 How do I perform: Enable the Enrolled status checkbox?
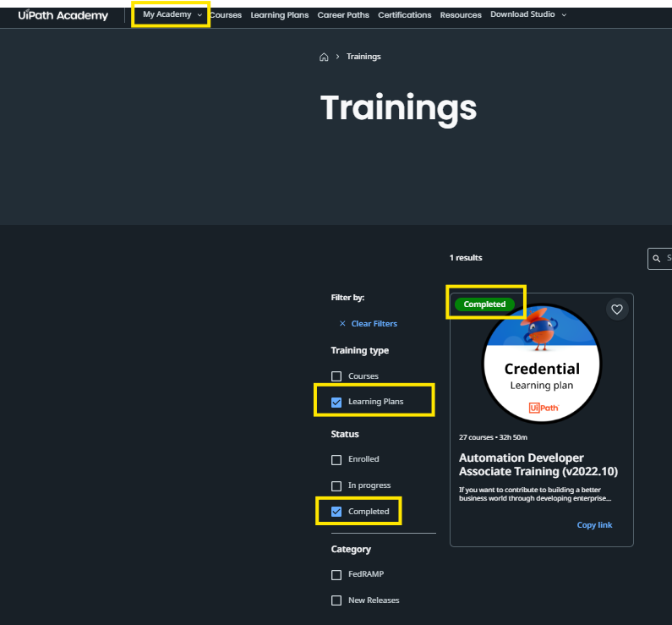[x=336, y=459]
